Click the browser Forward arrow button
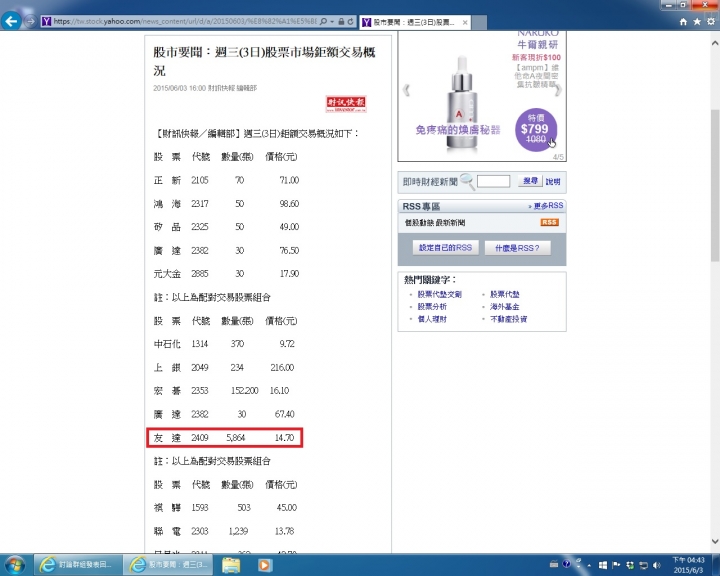 click(x=30, y=22)
